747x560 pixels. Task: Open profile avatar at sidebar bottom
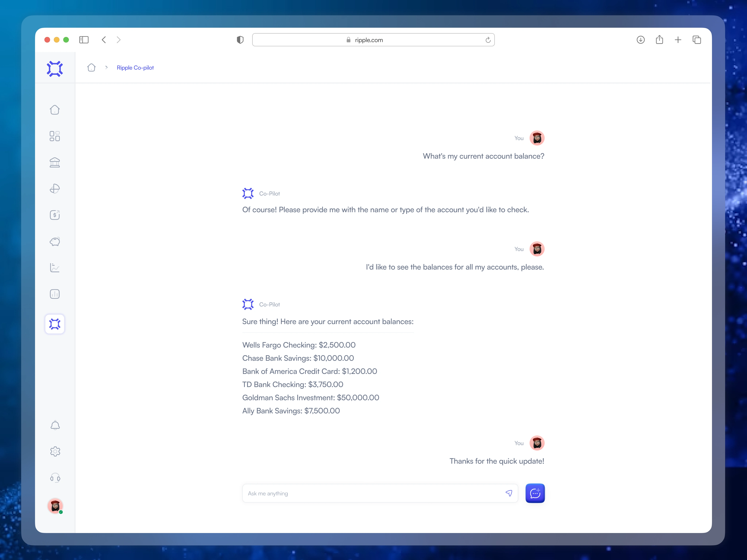coord(55,506)
